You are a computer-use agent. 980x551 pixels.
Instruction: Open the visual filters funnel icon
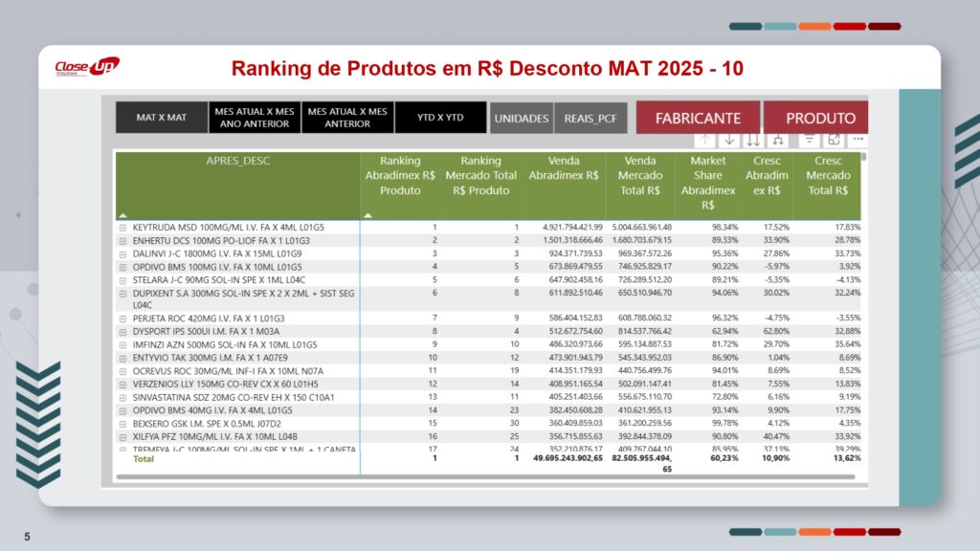[x=808, y=140]
